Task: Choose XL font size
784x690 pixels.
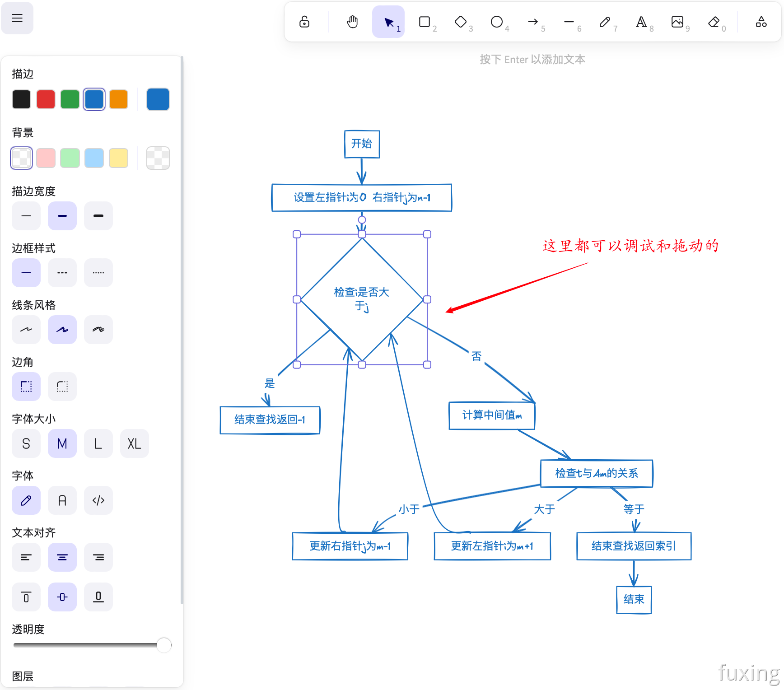Action: [134, 443]
